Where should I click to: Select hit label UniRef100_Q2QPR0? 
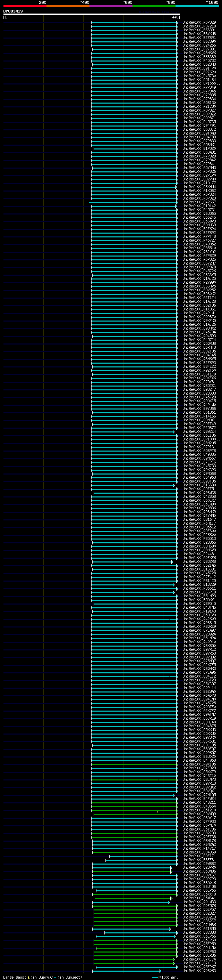(x=199, y=867)
